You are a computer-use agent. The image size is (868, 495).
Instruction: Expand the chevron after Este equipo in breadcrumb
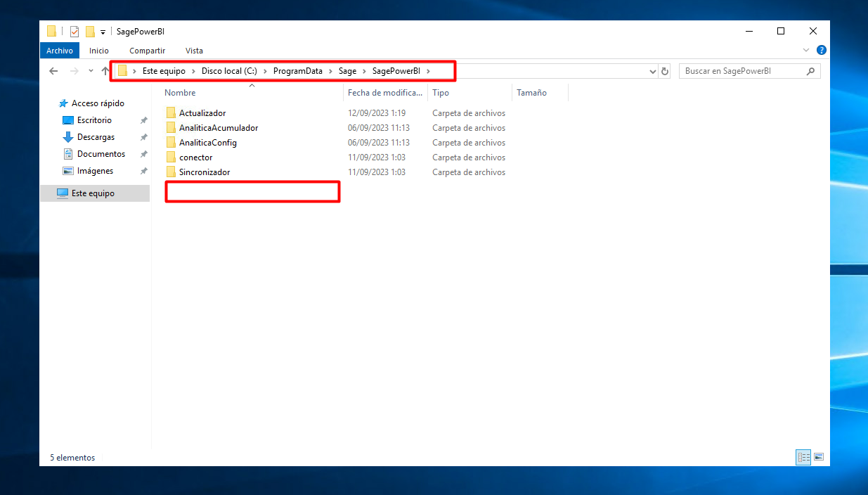[x=193, y=71]
